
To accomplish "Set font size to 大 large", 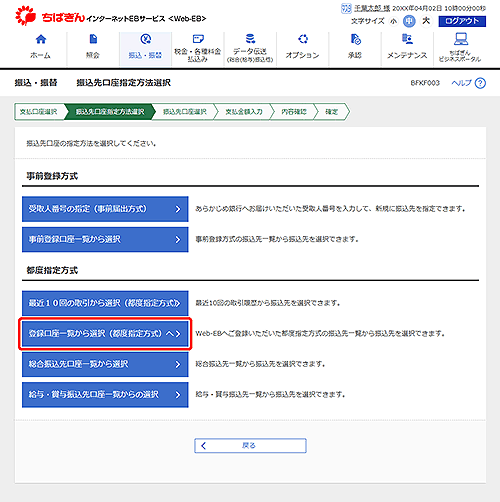I will point(426,21).
